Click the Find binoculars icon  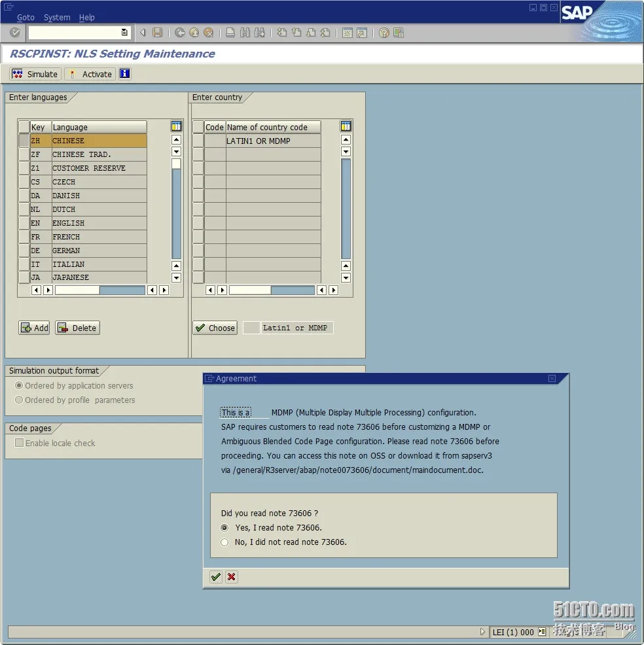click(x=245, y=33)
